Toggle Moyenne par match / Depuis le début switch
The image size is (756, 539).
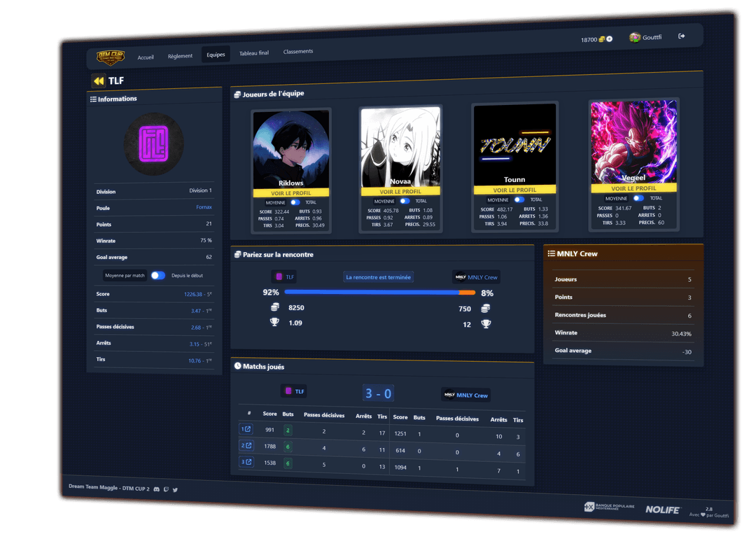pos(158,275)
